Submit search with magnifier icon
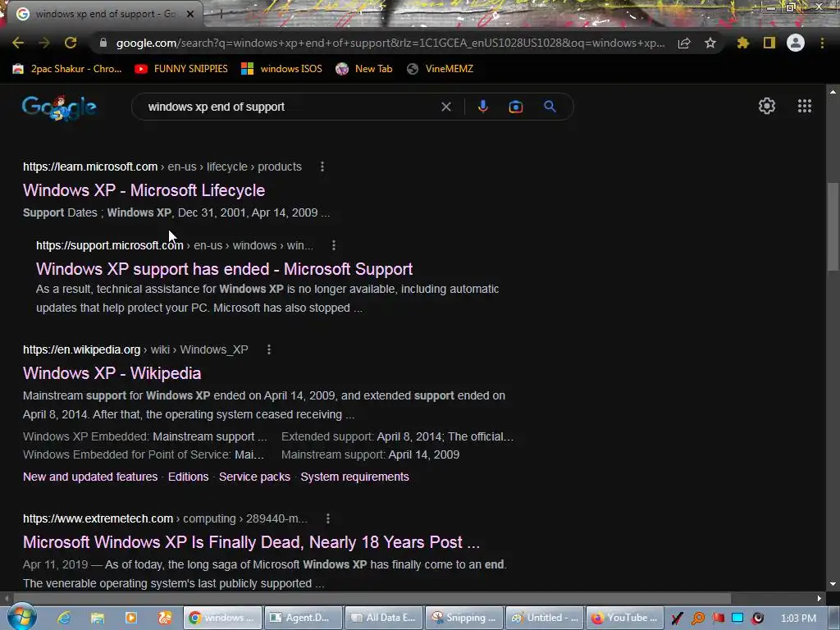 (x=550, y=107)
